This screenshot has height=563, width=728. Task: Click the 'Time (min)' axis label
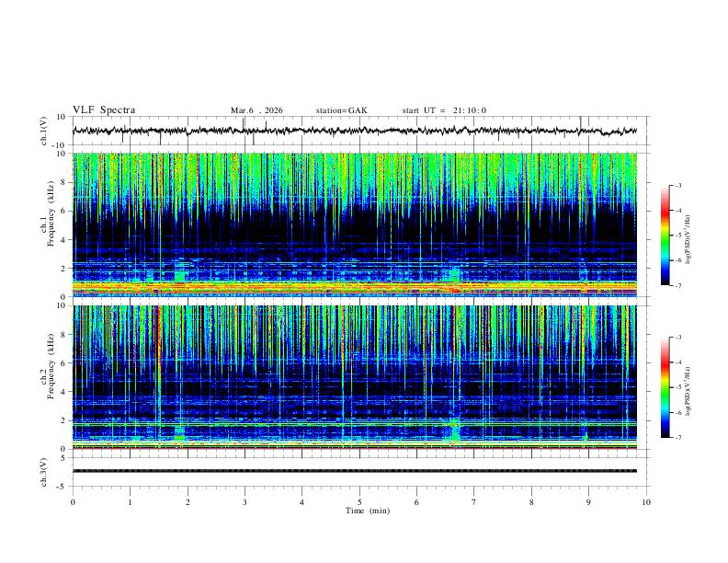(368, 511)
